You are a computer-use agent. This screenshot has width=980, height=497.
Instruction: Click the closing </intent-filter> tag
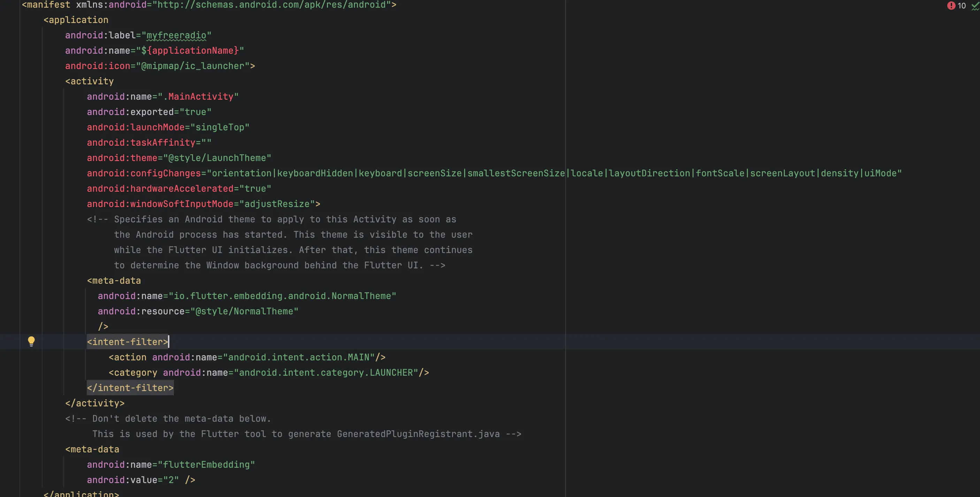(x=130, y=388)
